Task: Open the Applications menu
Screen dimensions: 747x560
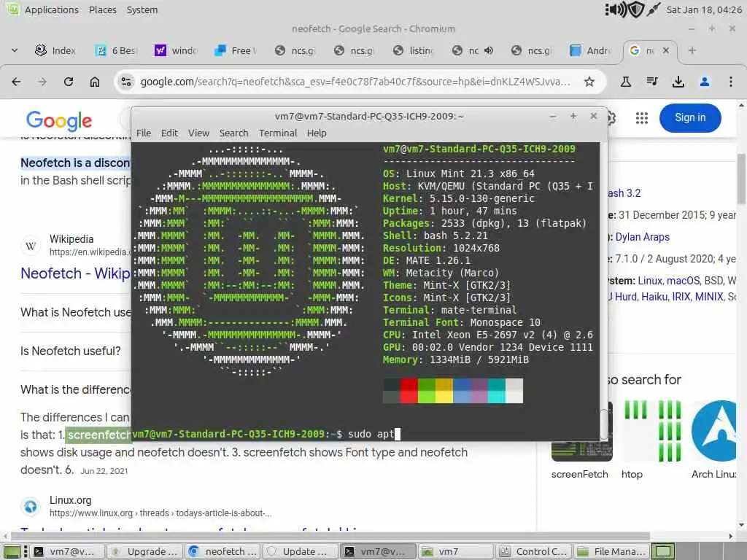Action: [52, 9]
